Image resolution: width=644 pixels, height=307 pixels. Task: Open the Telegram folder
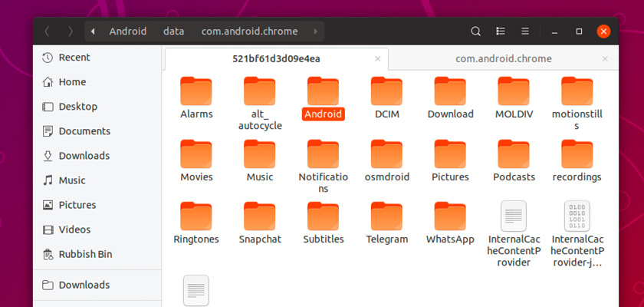tap(387, 223)
